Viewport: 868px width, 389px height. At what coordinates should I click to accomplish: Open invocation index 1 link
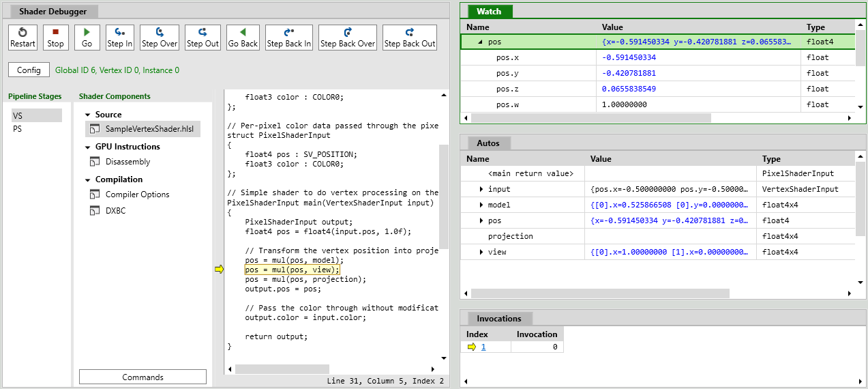(x=483, y=347)
